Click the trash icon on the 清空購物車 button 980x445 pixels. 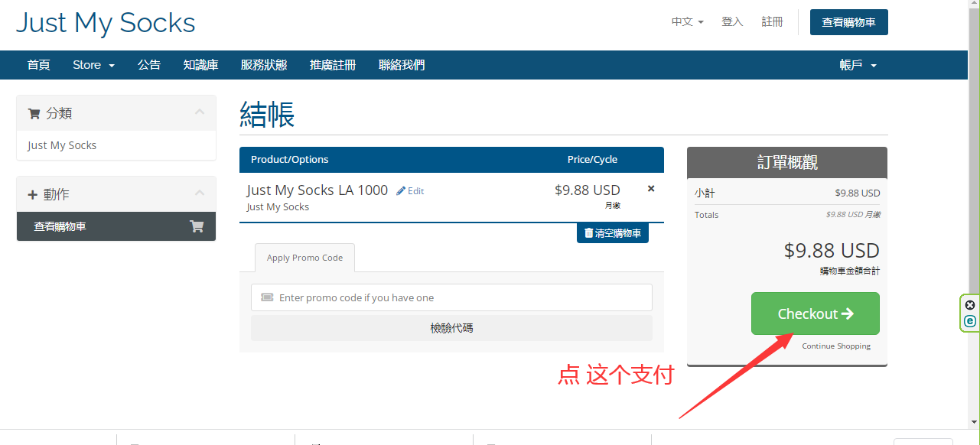[x=588, y=233]
